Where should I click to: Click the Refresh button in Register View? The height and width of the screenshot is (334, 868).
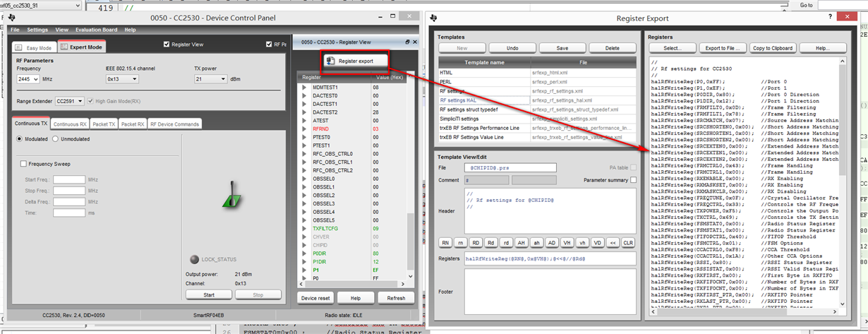(396, 298)
